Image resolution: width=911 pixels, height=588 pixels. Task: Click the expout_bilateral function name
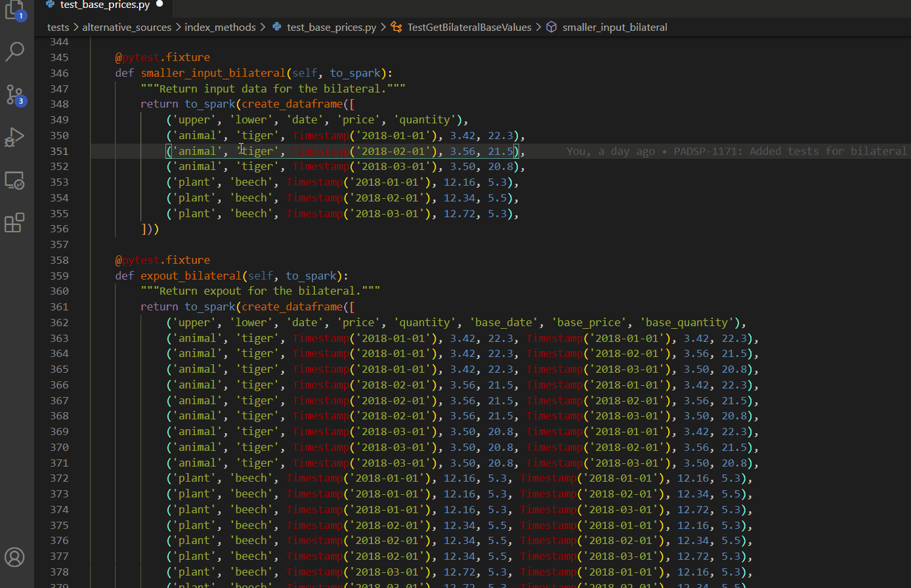click(191, 276)
